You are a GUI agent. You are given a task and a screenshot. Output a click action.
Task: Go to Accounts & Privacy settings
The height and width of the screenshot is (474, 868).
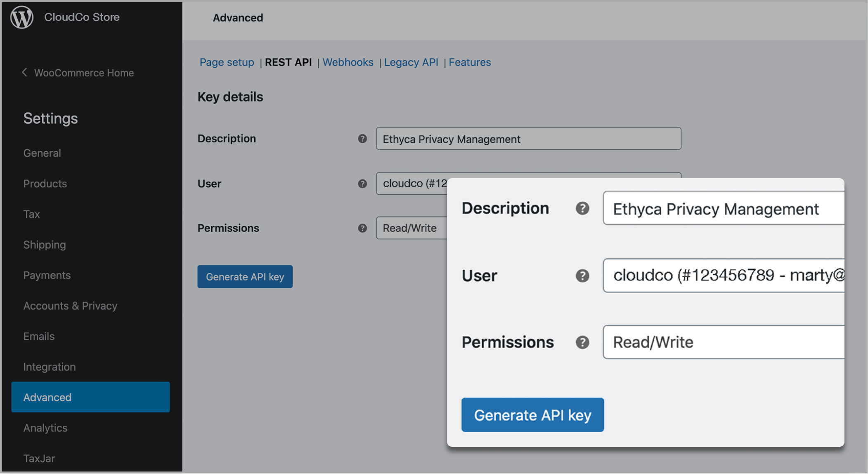click(x=70, y=306)
